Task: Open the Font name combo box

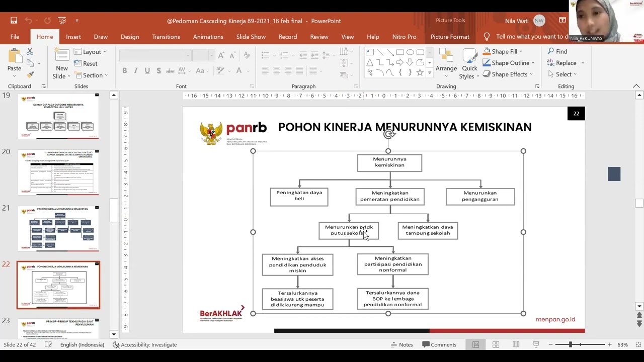Action: coord(155,55)
